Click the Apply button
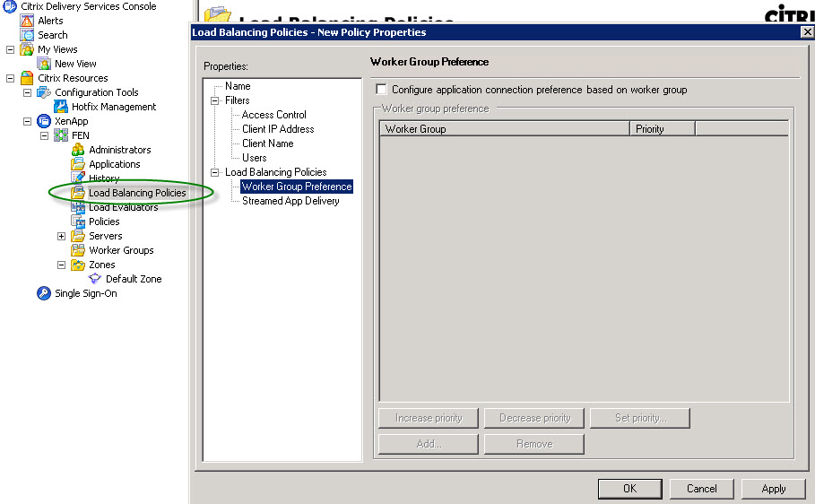815x504 pixels. click(x=774, y=489)
